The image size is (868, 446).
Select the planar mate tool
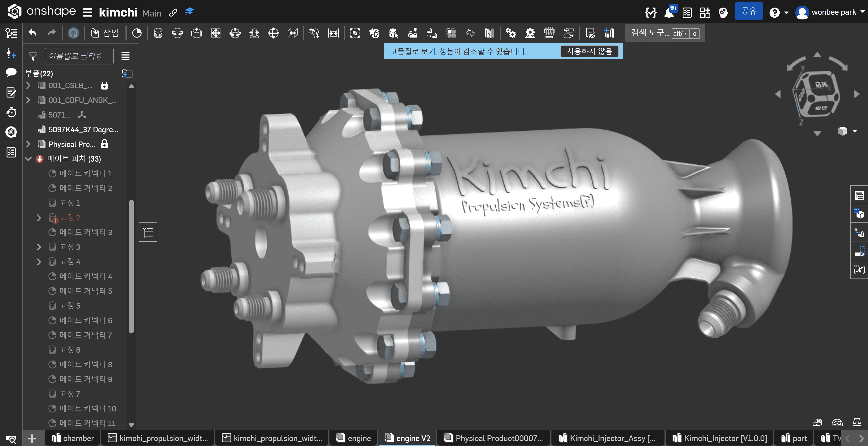(216, 33)
